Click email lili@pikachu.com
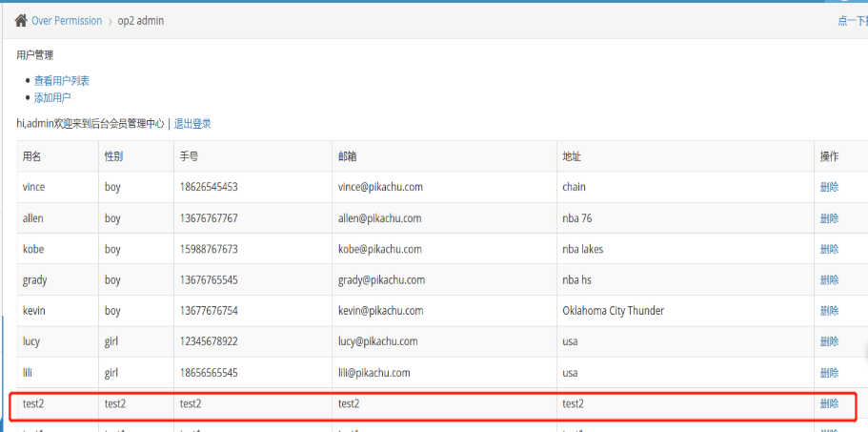 point(374,373)
